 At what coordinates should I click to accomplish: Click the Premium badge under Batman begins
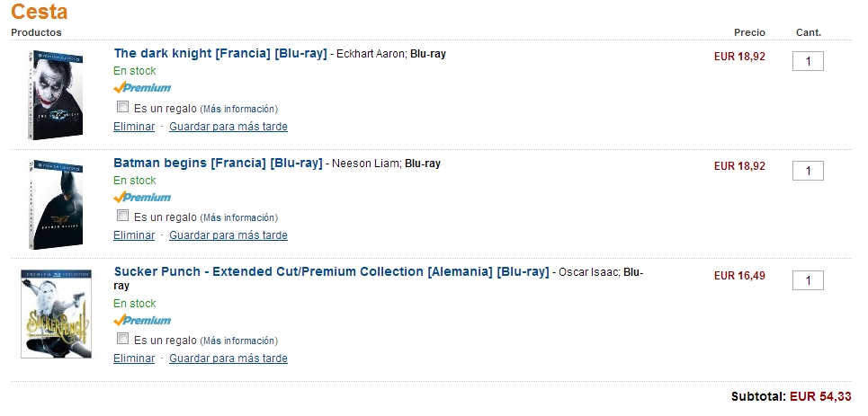(142, 197)
